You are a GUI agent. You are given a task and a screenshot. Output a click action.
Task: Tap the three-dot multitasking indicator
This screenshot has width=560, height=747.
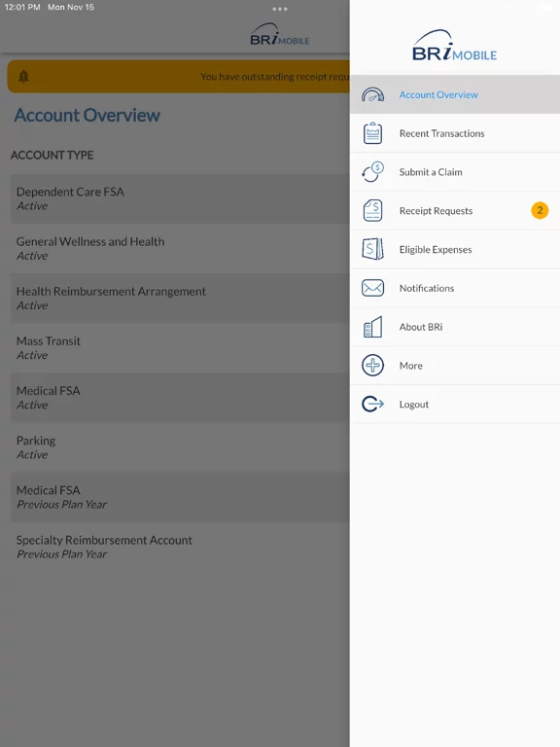pyautogui.click(x=280, y=9)
